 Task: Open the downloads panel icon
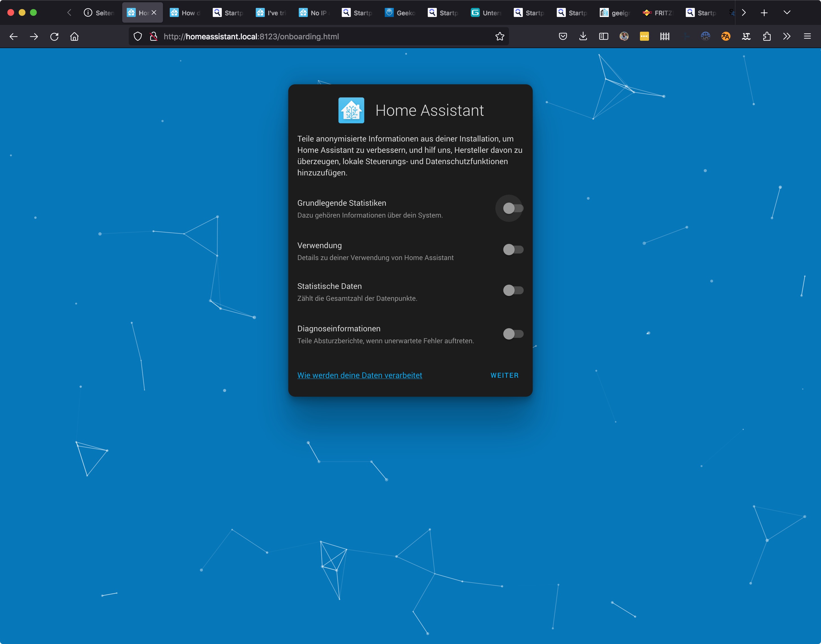click(x=583, y=37)
